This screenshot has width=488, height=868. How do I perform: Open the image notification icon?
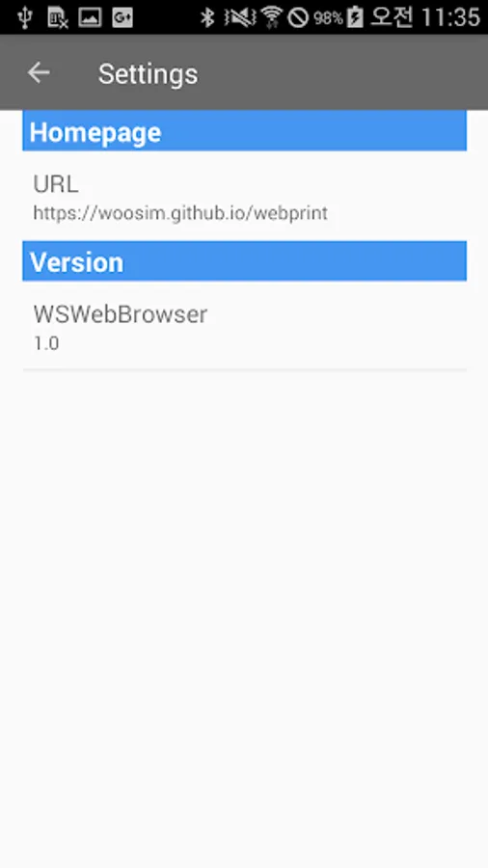[x=90, y=17]
